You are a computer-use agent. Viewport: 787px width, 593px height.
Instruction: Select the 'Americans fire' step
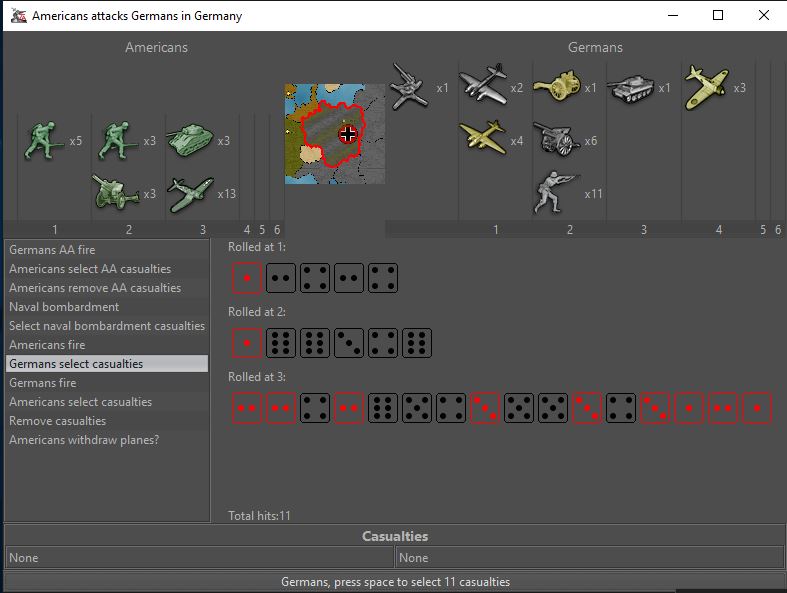[107, 345]
